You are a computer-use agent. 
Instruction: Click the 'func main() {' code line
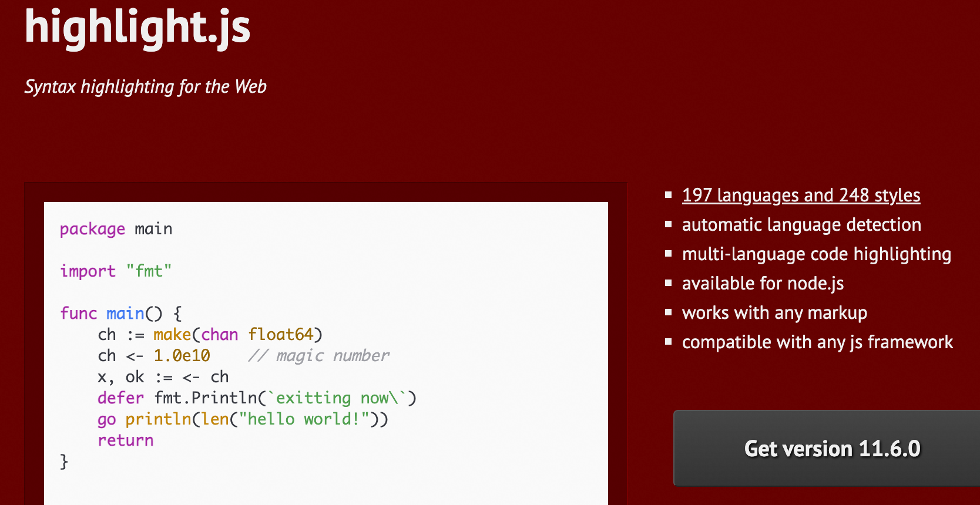pos(121,314)
